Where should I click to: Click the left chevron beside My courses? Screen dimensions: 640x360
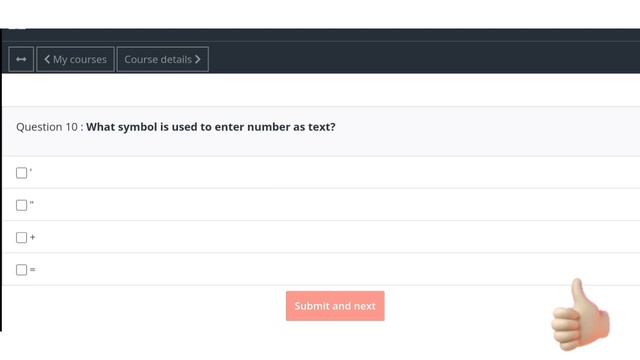pos(47,60)
